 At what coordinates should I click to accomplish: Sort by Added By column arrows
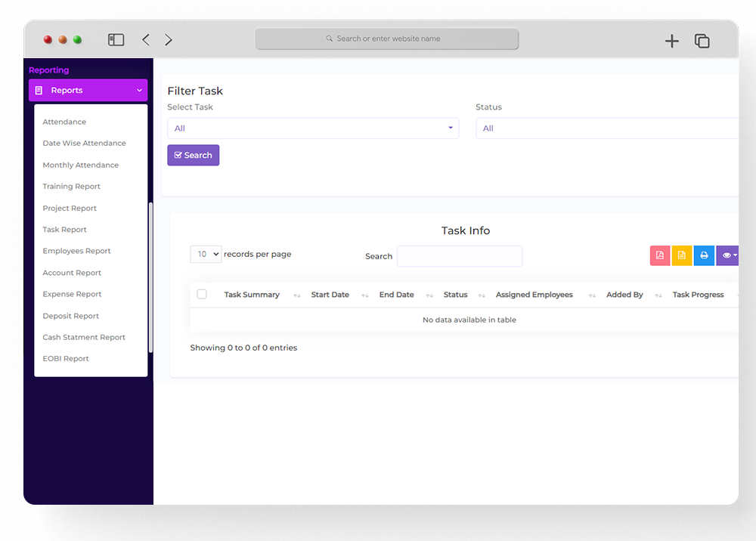[658, 295]
